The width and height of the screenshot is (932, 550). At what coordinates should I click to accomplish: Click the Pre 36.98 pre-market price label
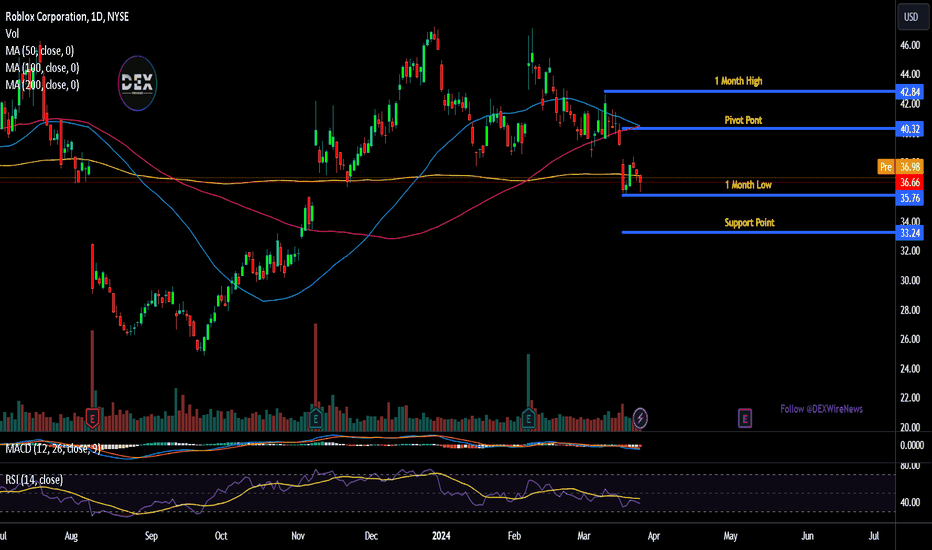(900, 167)
